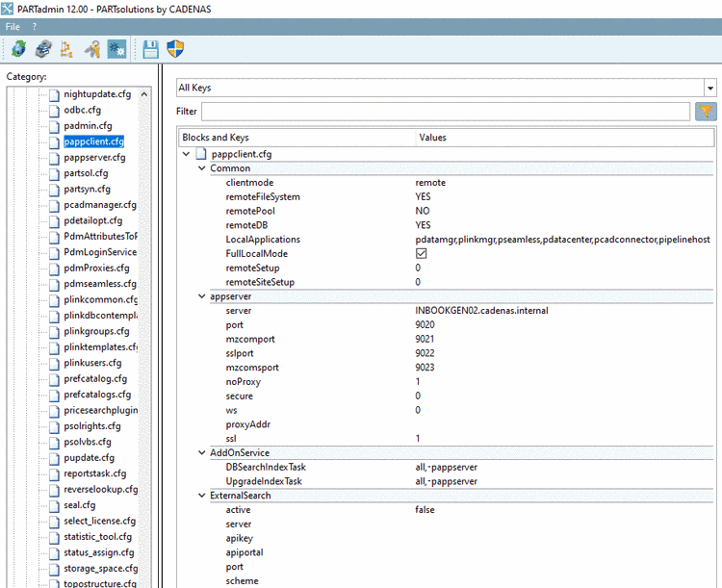
Task: Open the File menu
Action: [x=13, y=26]
